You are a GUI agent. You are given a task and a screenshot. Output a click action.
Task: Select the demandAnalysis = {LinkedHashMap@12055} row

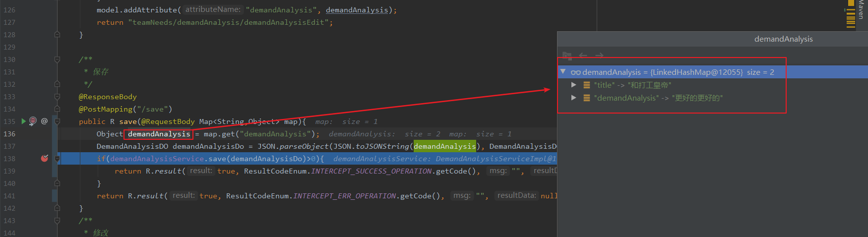click(713, 72)
